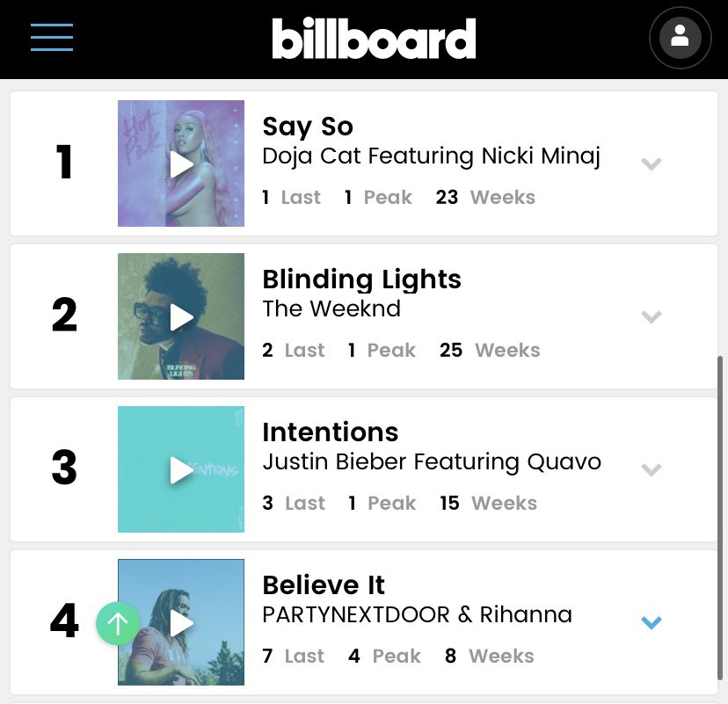This screenshot has height=704, width=728.
Task: Open Doja Cat Featuring Nicki Minaj link
Action: click(432, 156)
